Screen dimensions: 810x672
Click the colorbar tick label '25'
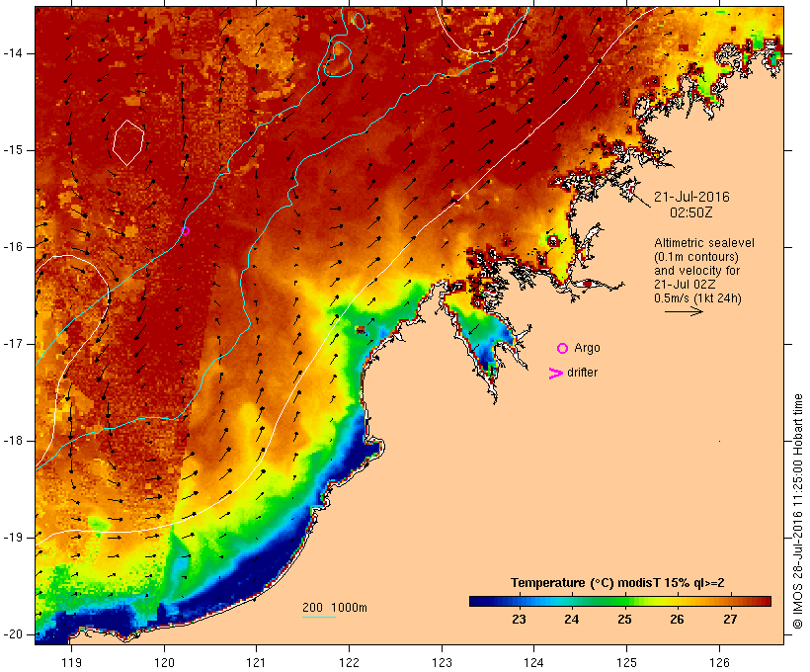(x=624, y=620)
